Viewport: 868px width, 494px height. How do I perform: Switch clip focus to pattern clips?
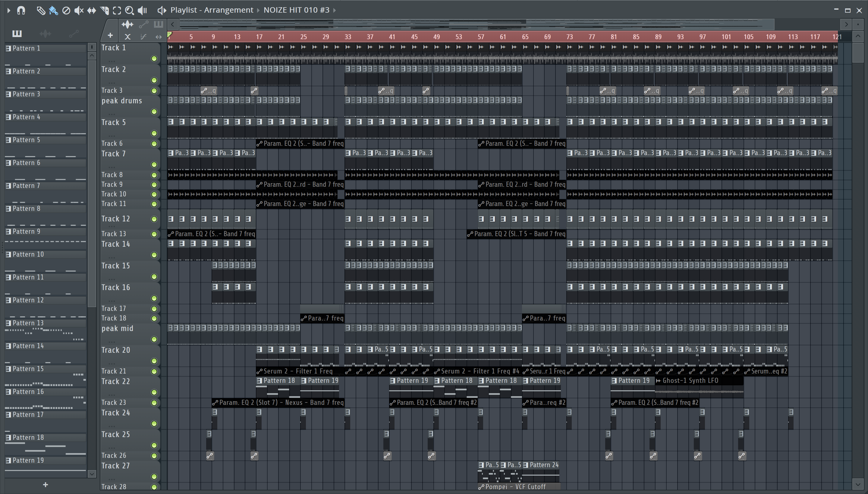pyautogui.click(x=158, y=24)
